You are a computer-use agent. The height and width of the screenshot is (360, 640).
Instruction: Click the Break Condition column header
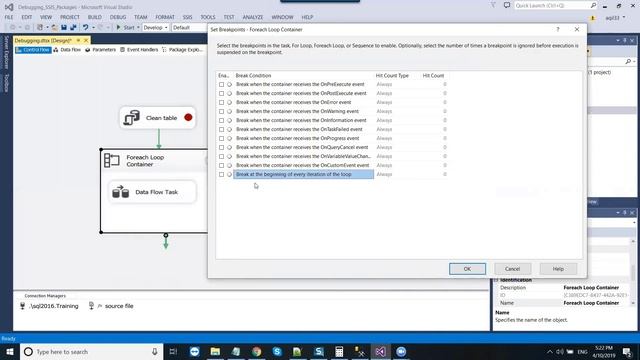(253, 76)
